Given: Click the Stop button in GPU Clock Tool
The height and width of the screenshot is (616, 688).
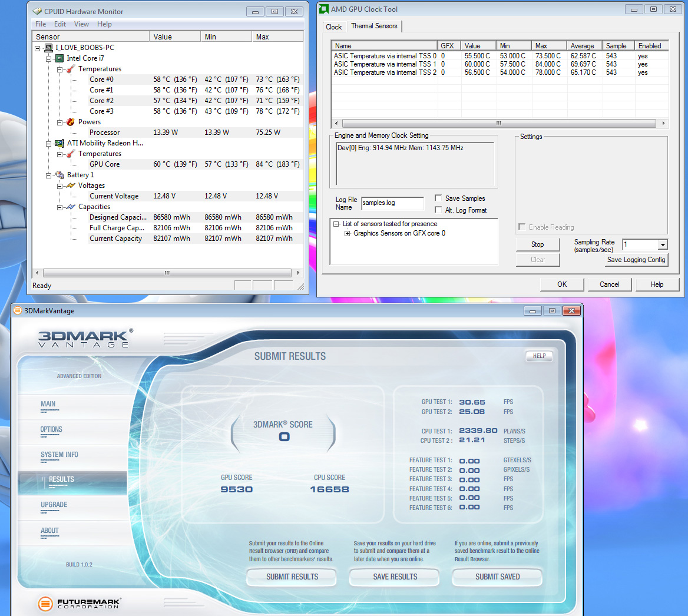Looking at the screenshot, I should coord(537,244).
